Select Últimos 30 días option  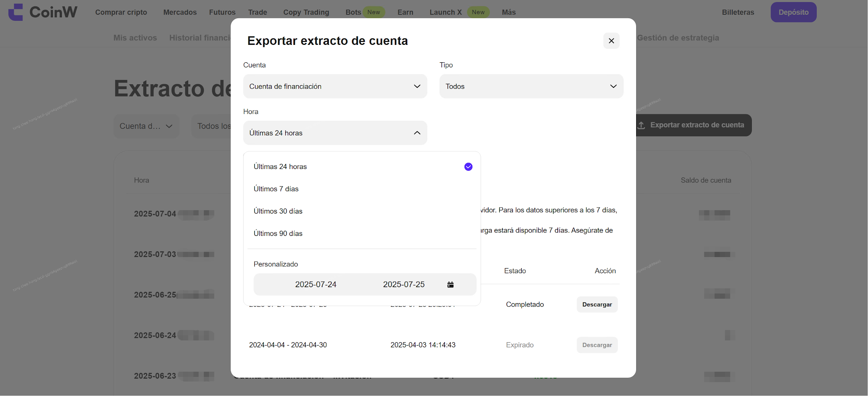coord(362,211)
